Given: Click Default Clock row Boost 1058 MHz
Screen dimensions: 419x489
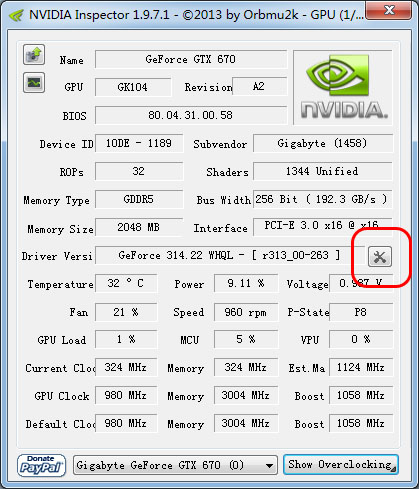Looking at the screenshot, I should point(361,423).
